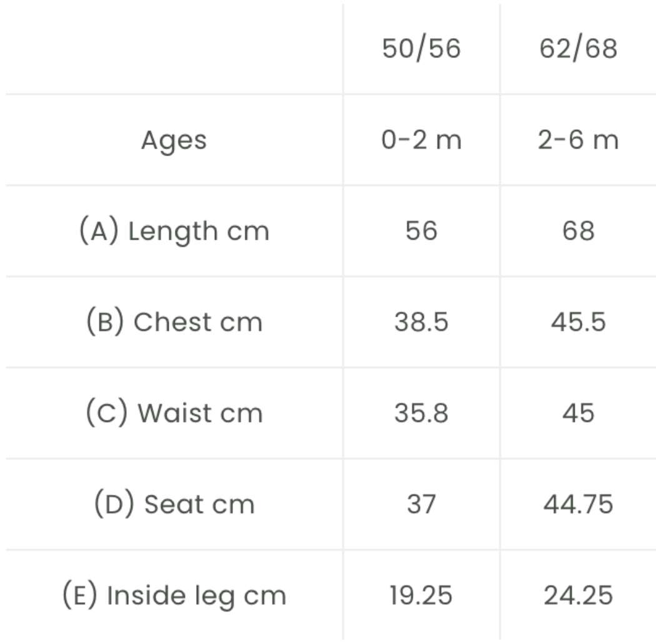Click the 0-2 m age cell
656x644 pixels.
point(421,140)
